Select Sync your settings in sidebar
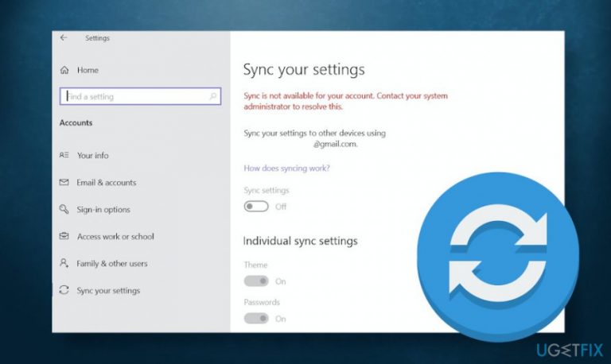This screenshot has width=611, height=364. 108,290
